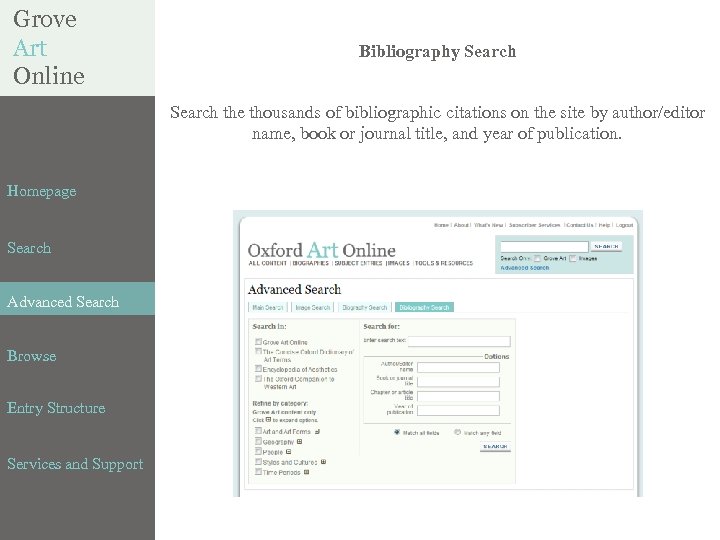The image size is (720, 540).
Task: Switch to the Main Search tab
Action: (268, 307)
